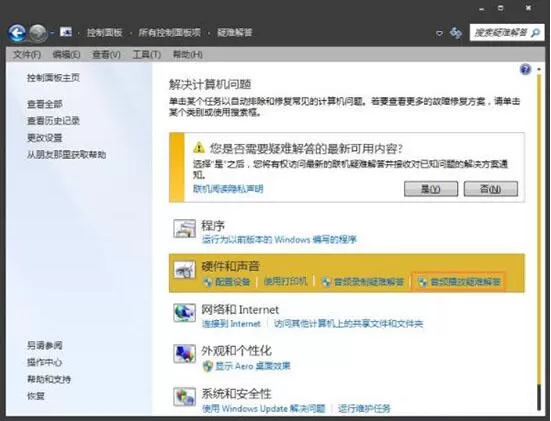The image size is (551, 421).
Task: Click the 系统和安全性 category icon
Action: pos(184,396)
